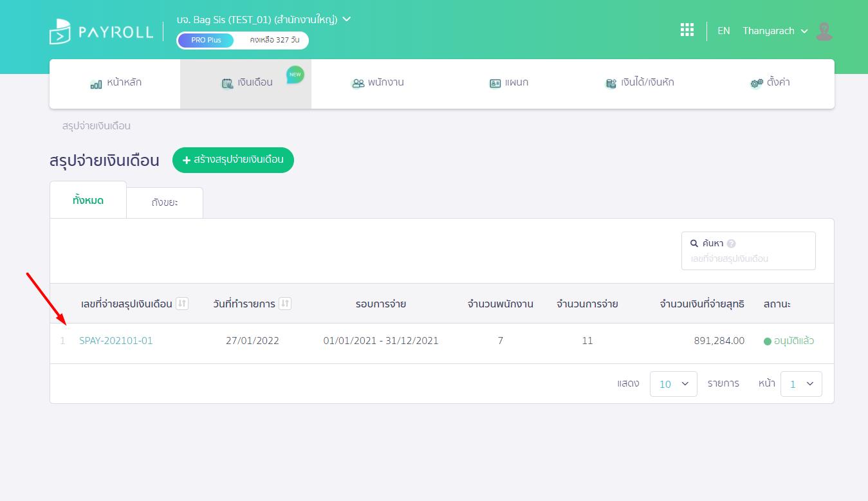Screen dimensions: 868x501
Task: Open the แผนก menu
Action: pyautogui.click(x=508, y=84)
